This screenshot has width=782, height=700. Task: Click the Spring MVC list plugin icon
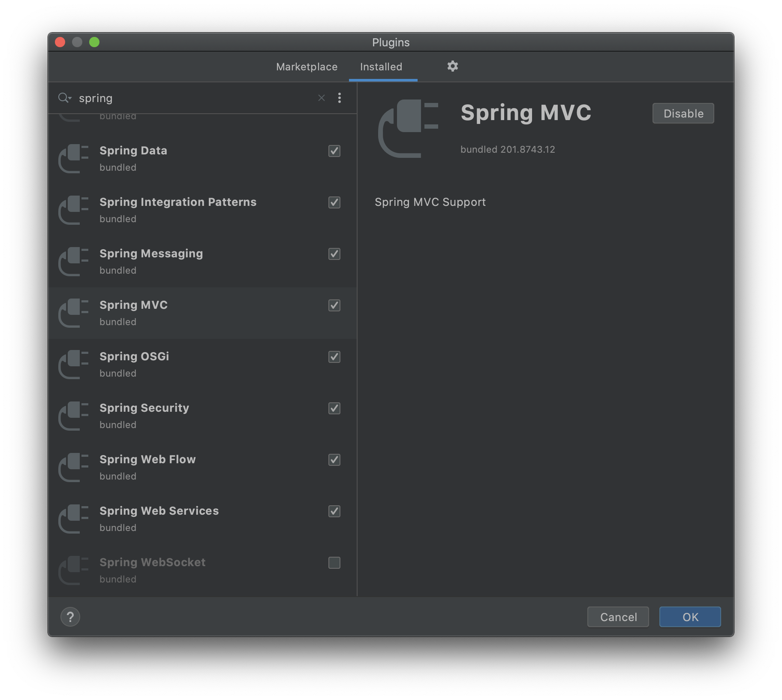pyautogui.click(x=73, y=313)
